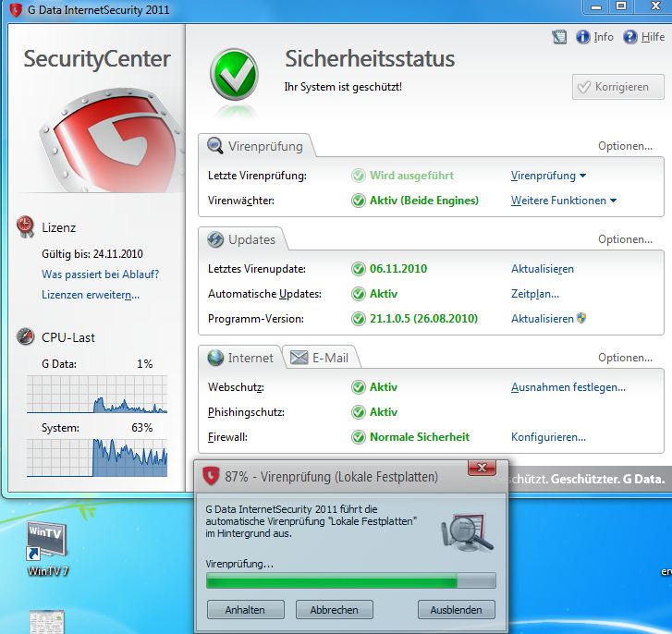The width and height of the screenshot is (672, 634).
Task: Click the G Data shield logo in SecurityCenter
Action: tap(112, 140)
